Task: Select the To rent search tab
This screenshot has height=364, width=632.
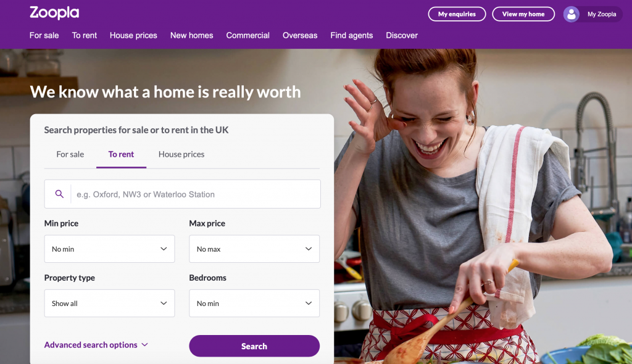Action: [x=121, y=154]
